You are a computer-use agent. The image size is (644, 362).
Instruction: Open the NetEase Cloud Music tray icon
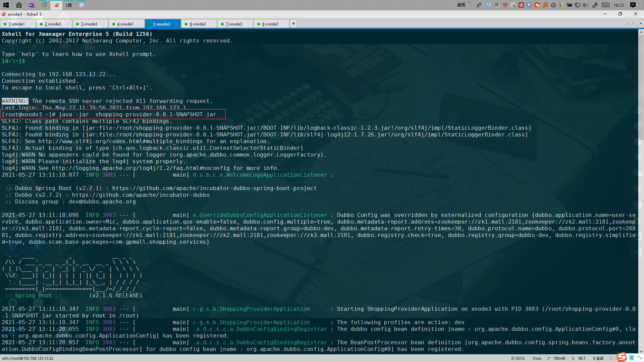[x=521, y=5]
